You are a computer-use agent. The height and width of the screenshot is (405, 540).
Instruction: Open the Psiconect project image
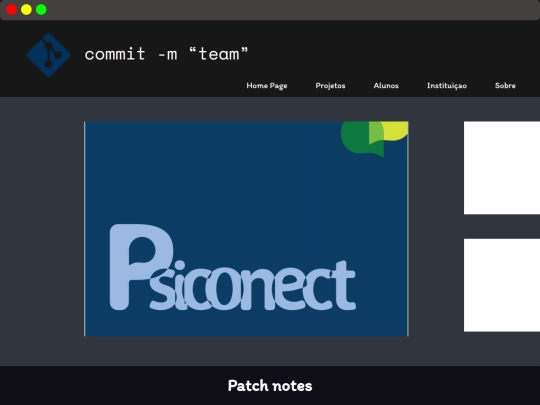(246, 229)
